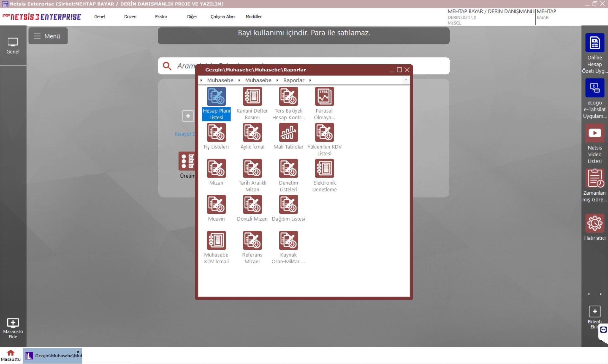Expand arrow before first Muhasebe breadcrumb
608x364 pixels.
(x=201, y=80)
